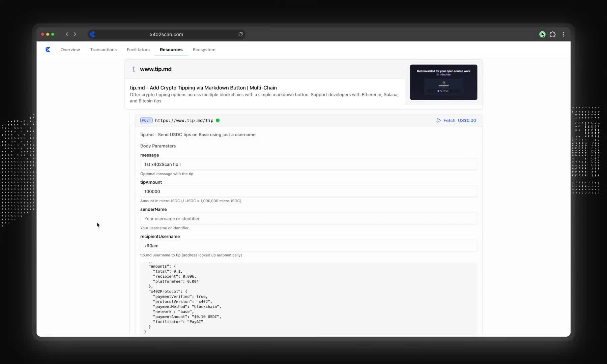Click the tip.md Add Crypto Tipping title
This screenshot has width=607, height=364.
(203, 88)
